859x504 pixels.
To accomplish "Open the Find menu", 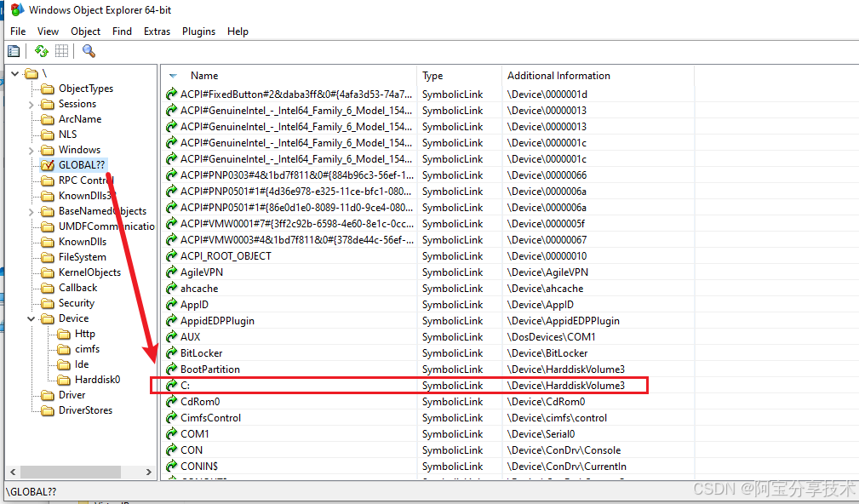I will tap(122, 31).
